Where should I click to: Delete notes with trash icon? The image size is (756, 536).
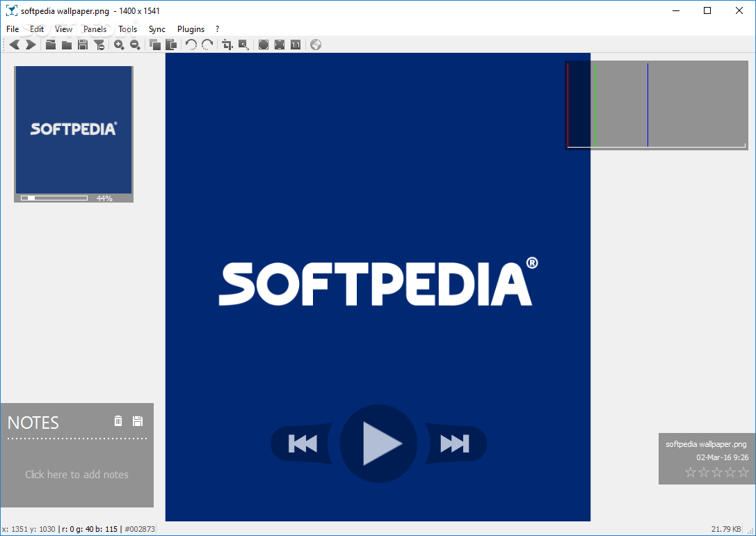pos(118,420)
